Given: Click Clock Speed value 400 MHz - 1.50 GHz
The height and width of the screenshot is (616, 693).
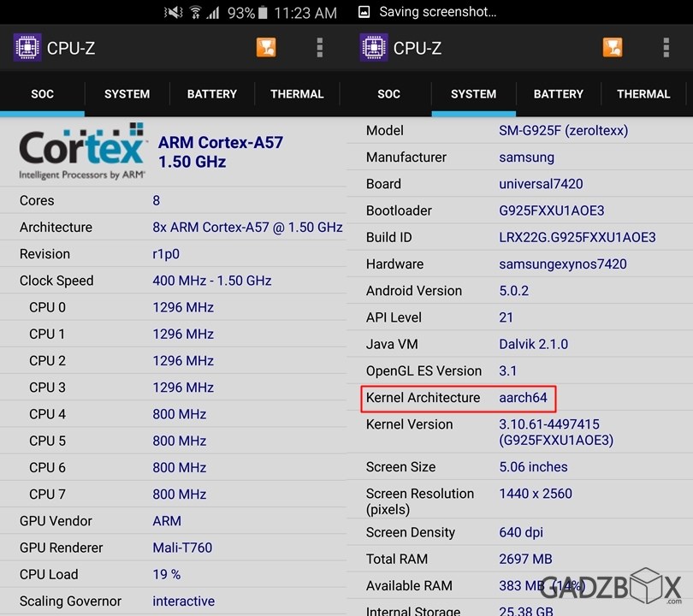Looking at the screenshot, I should (211, 281).
